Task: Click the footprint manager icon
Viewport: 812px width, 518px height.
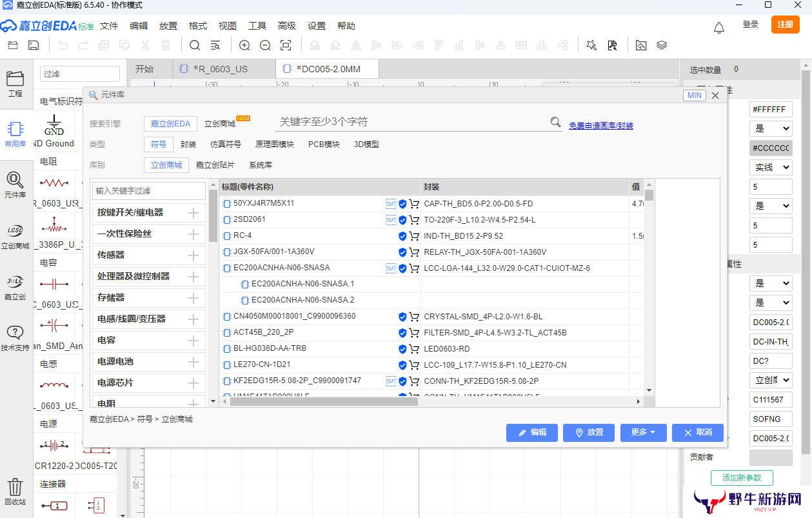Action: coord(641,45)
